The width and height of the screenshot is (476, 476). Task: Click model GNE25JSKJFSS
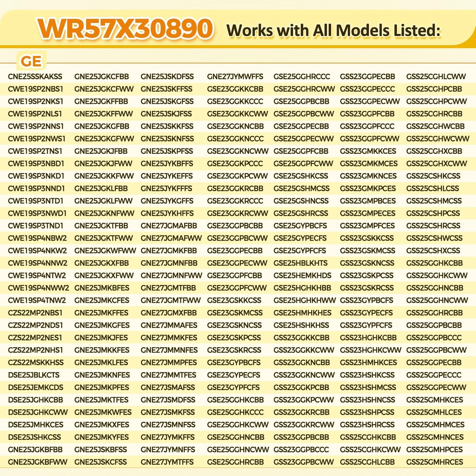coord(166,114)
